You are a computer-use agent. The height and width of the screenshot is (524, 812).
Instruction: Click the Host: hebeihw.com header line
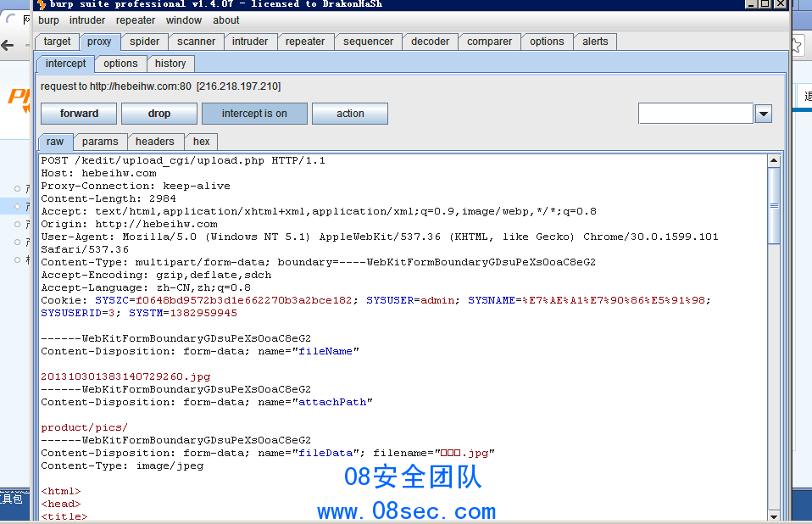point(98,173)
